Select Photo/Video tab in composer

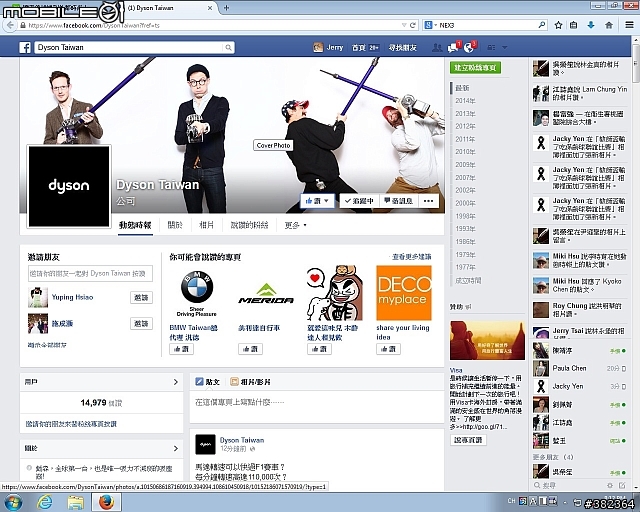point(250,382)
